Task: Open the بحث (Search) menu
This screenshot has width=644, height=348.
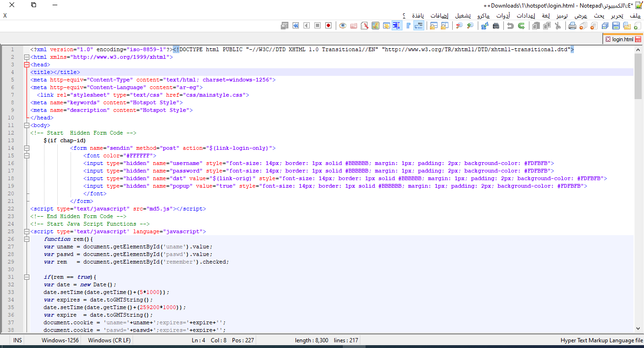Action: 599,16
